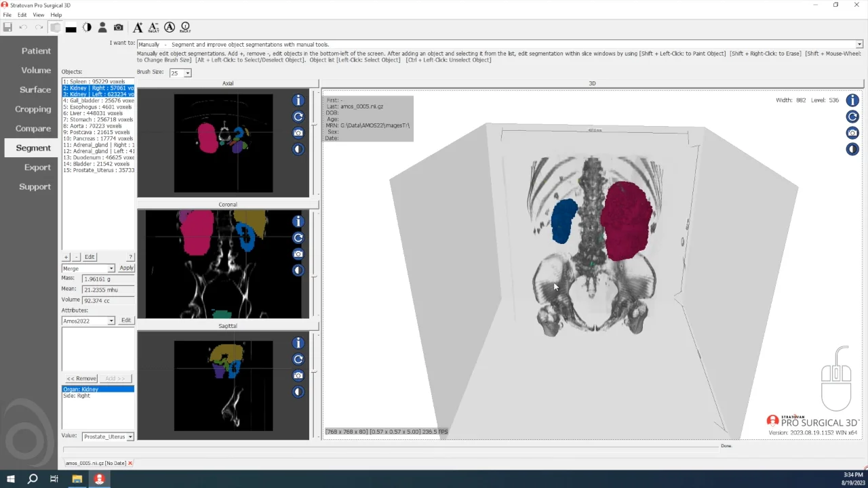Screen dimensions: 868x488
Task: Capture a snapshot of the 3D view
Action: 852,133
